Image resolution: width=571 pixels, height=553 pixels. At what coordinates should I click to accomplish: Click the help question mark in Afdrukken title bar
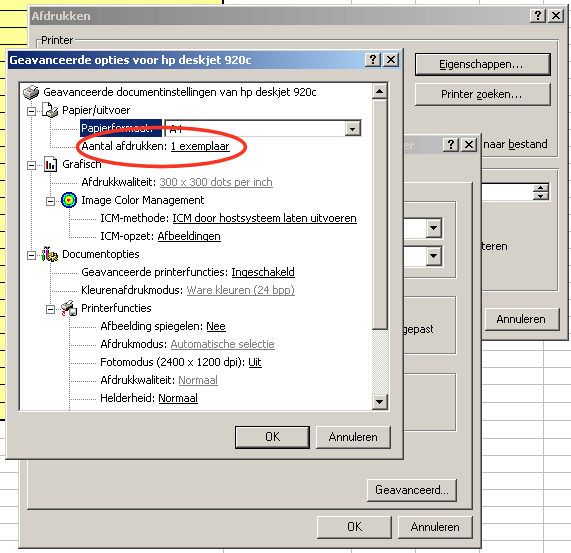click(x=538, y=16)
